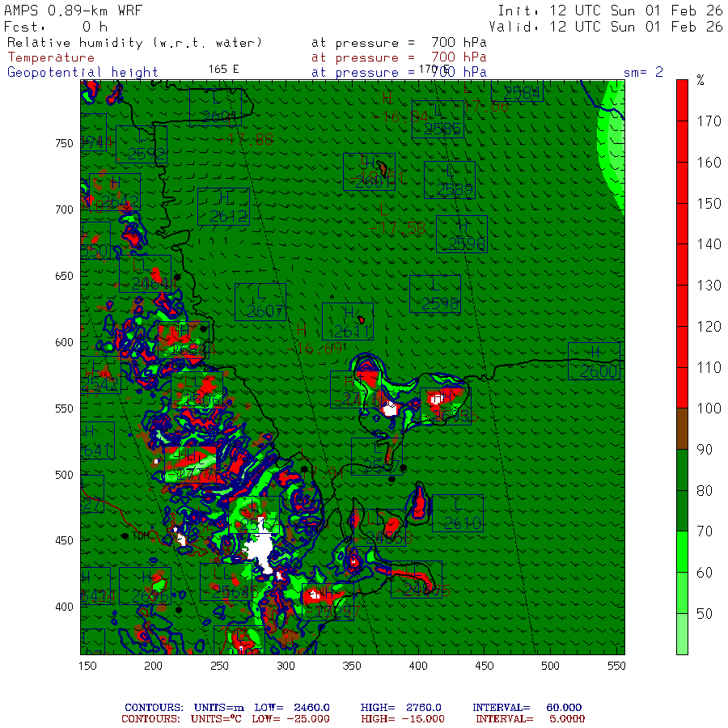Click the H 2642 geopotential high box
Viewport: 728px width, 728px height.
click(115, 193)
